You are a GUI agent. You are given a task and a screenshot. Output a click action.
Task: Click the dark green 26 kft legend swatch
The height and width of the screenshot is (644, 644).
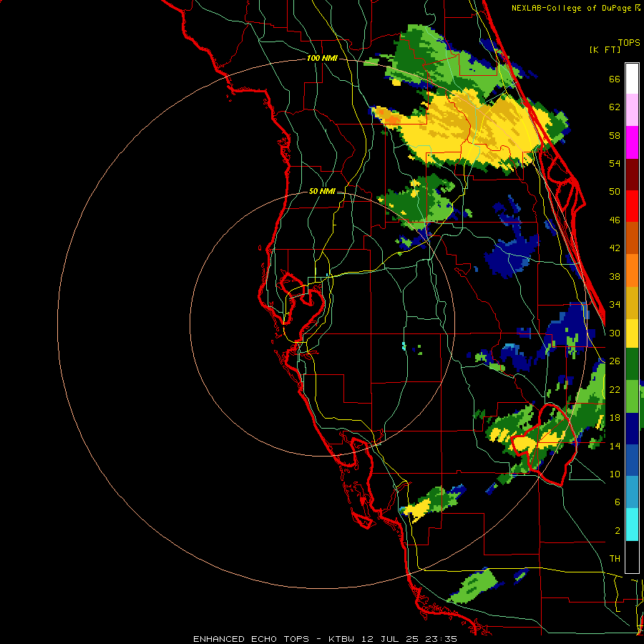(x=632, y=364)
